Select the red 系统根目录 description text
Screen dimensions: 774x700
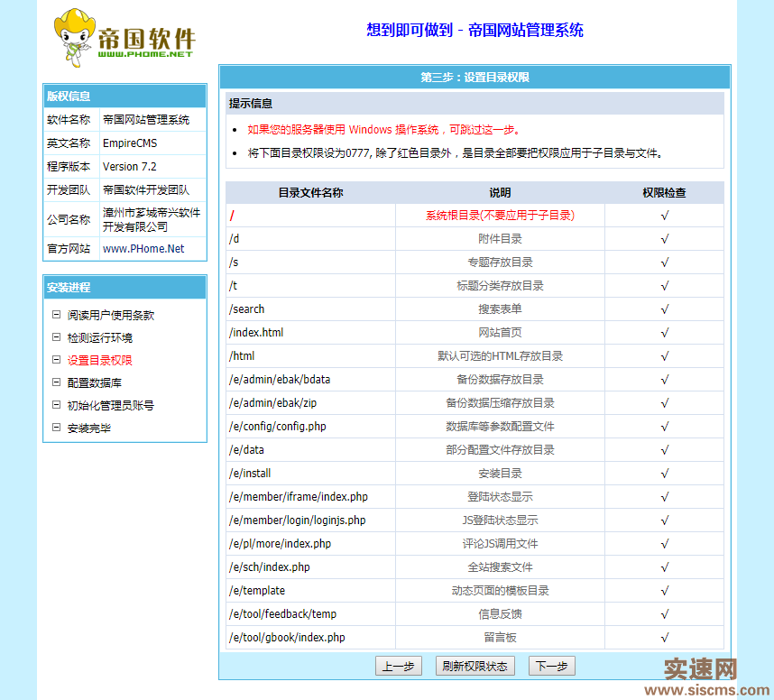coord(500,216)
